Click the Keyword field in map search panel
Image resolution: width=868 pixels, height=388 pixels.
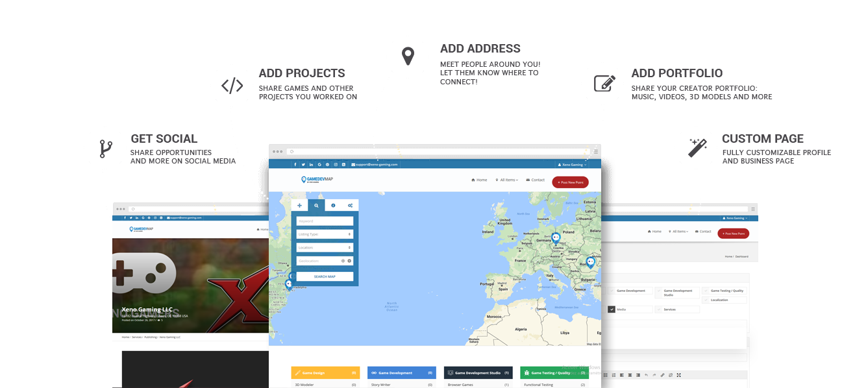click(325, 221)
